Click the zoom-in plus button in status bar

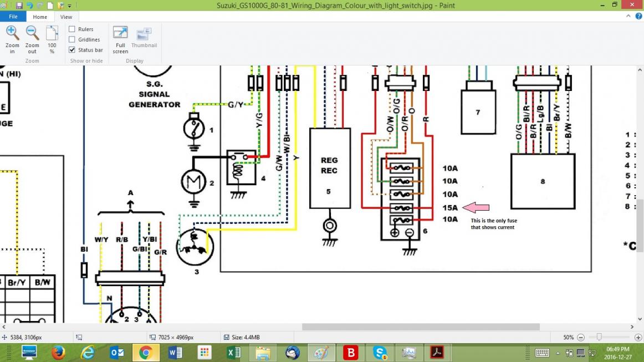tap(638, 337)
